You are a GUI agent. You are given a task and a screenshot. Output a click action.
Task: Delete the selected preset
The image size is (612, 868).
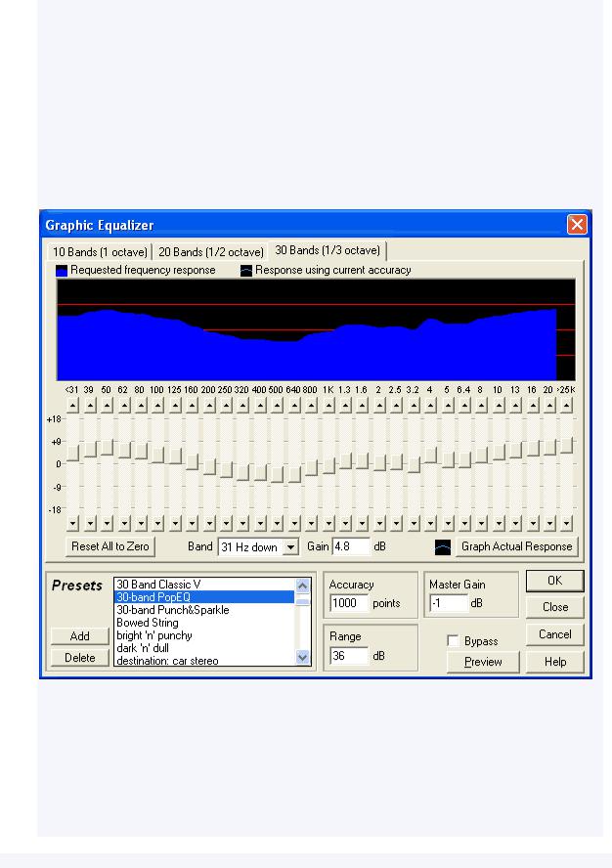pyautogui.click(x=80, y=658)
